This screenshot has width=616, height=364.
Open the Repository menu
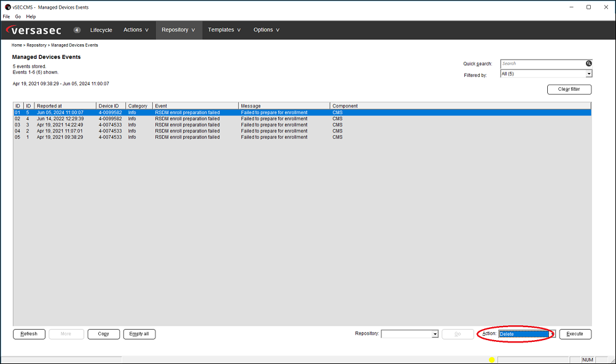tap(178, 30)
